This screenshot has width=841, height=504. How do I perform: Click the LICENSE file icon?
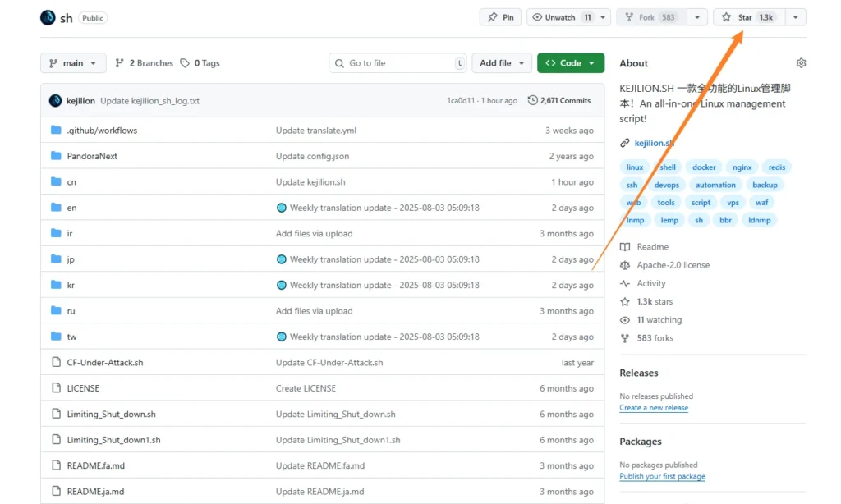point(56,387)
